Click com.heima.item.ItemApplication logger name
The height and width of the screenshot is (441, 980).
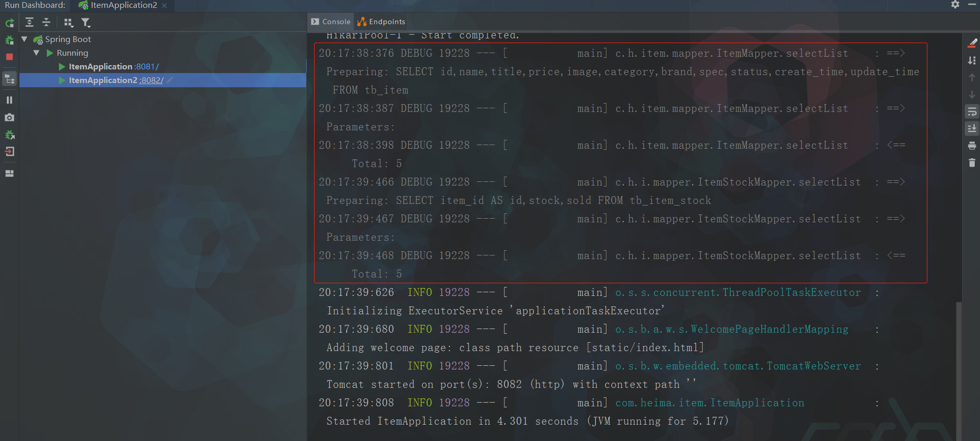[x=710, y=403]
